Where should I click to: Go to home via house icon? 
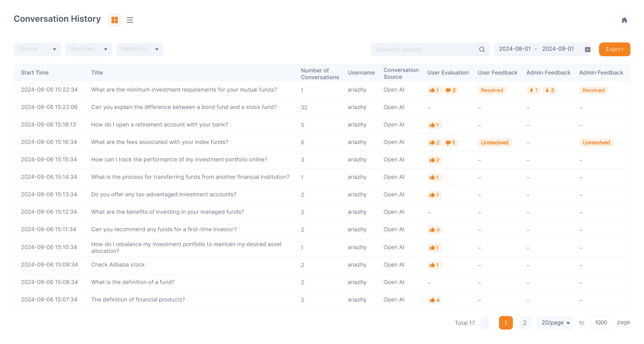click(x=624, y=20)
